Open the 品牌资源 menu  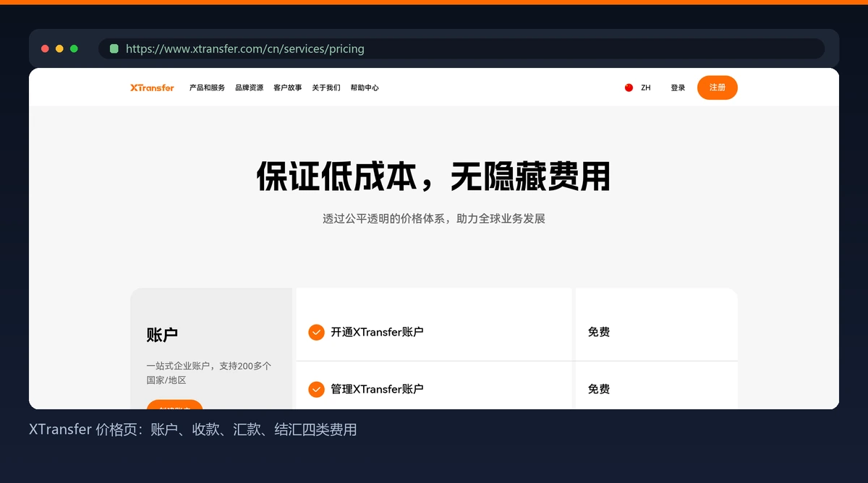point(249,87)
